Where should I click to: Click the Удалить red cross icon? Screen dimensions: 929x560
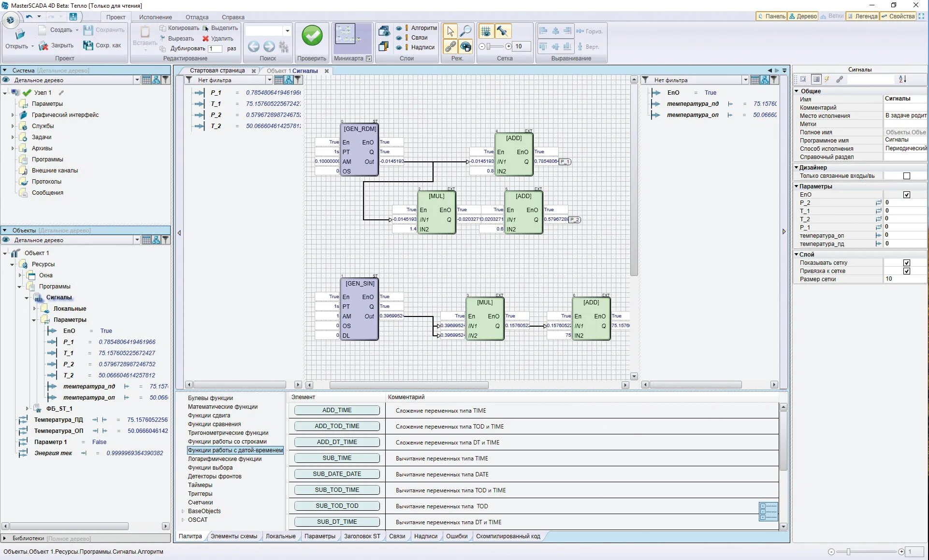click(x=205, y=39)
